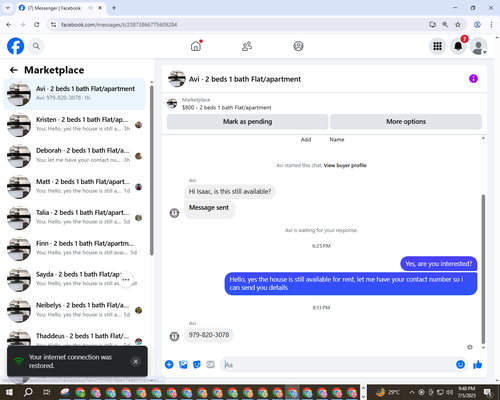Click the chat messages scrollbar
This screenshot has height=400, width=500.
click(x=483, y=269)
